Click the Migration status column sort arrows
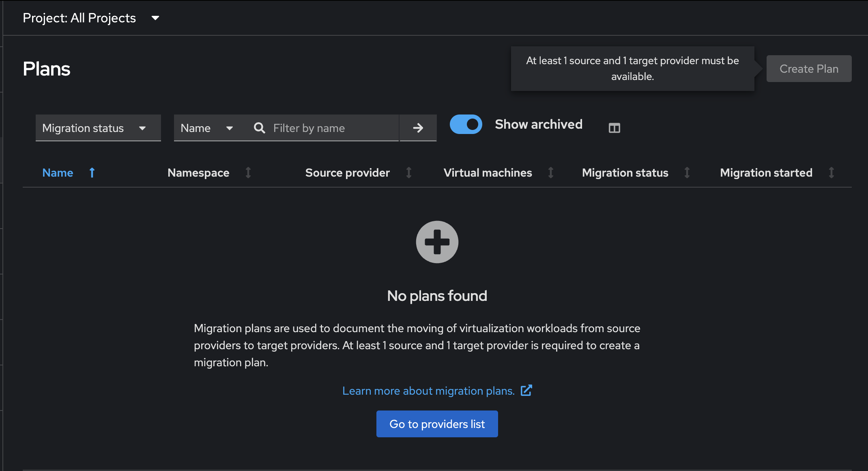The image size is (868, 471). click(x=687, y=173)
